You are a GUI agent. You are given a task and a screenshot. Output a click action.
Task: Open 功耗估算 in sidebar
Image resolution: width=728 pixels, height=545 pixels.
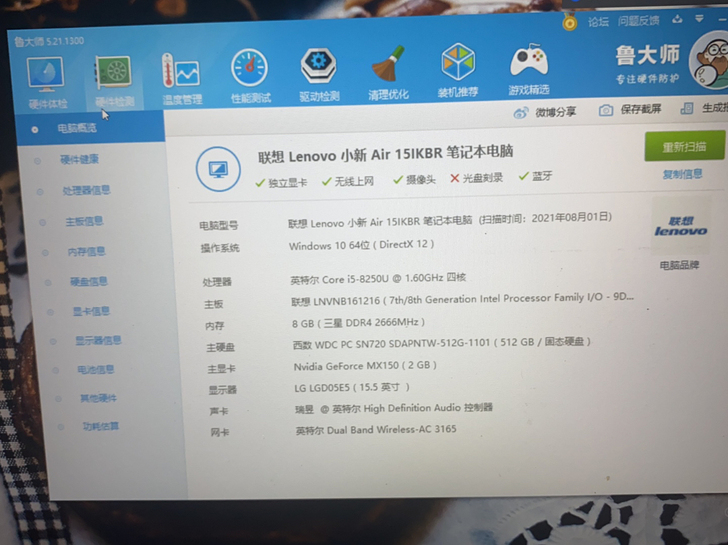tap(100, 426)
